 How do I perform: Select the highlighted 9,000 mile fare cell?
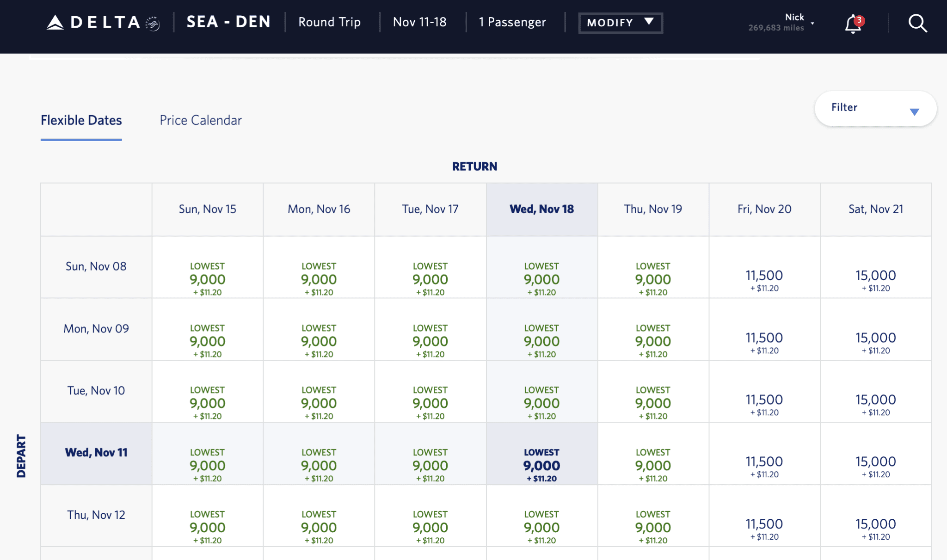[x=541, y=463]
